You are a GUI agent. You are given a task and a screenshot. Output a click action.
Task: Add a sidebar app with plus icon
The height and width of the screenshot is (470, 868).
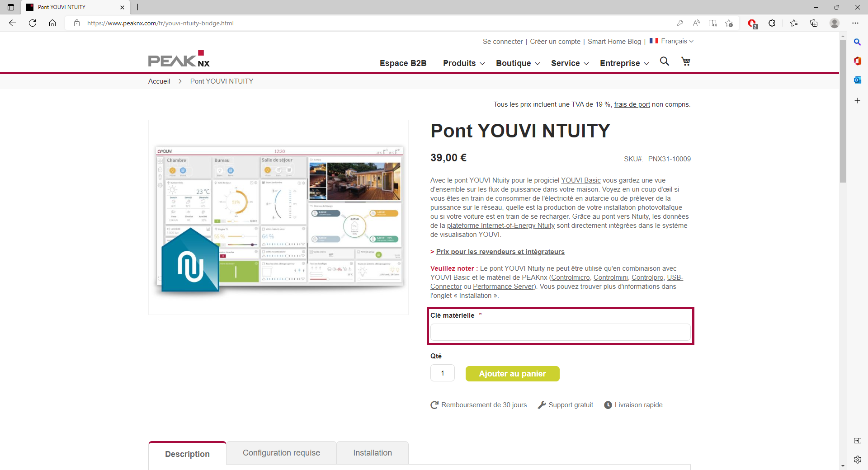(x=857, y=100)
